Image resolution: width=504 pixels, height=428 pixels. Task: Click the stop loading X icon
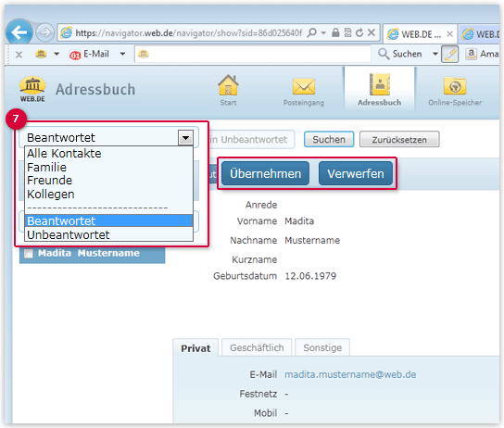tap(372, 32)
